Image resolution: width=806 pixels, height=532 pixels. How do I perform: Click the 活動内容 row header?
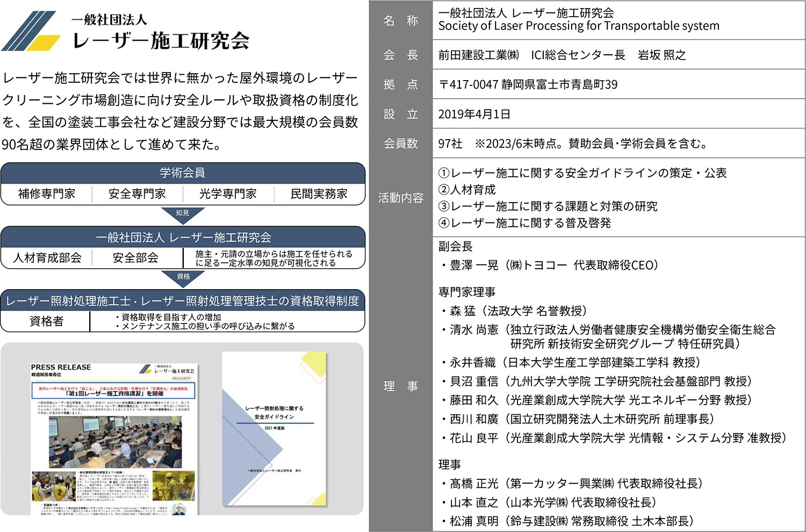tap(400, 198)
